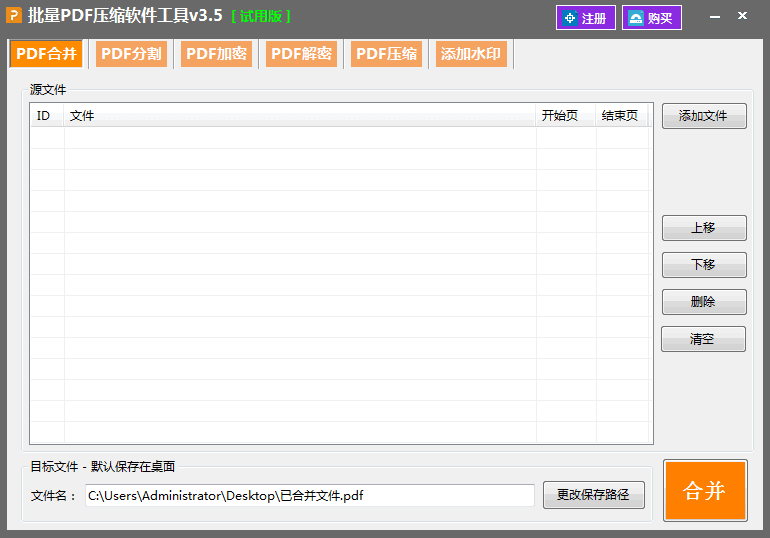Viewport: 770px width, 538px height.
Task: Switch to the PDF分割 tab
Action: tap(131, 54)
